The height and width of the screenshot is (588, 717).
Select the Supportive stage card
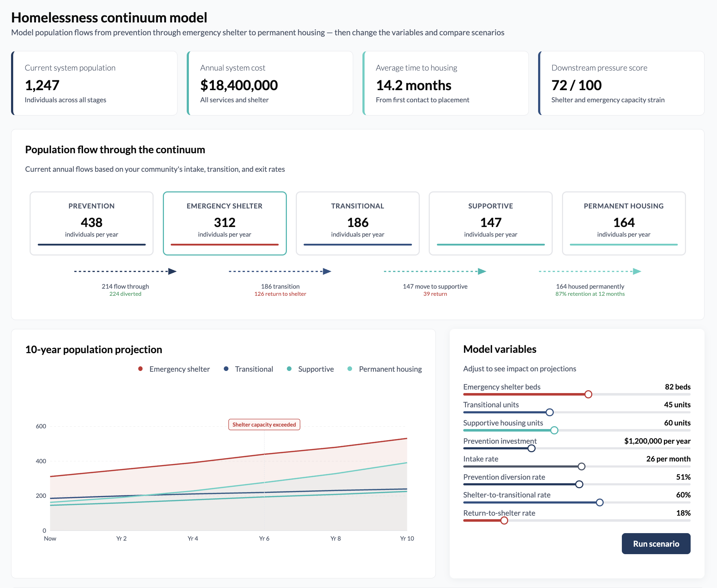490,223
